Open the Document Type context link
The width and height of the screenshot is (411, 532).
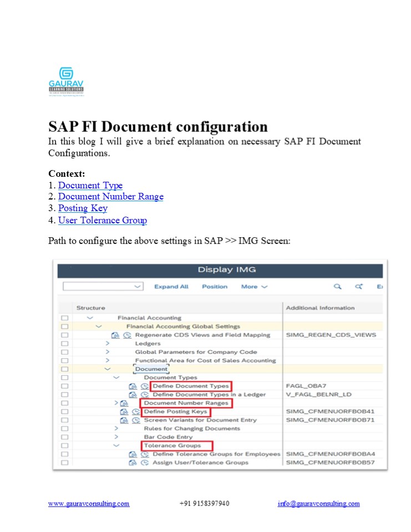pos(90,185)
